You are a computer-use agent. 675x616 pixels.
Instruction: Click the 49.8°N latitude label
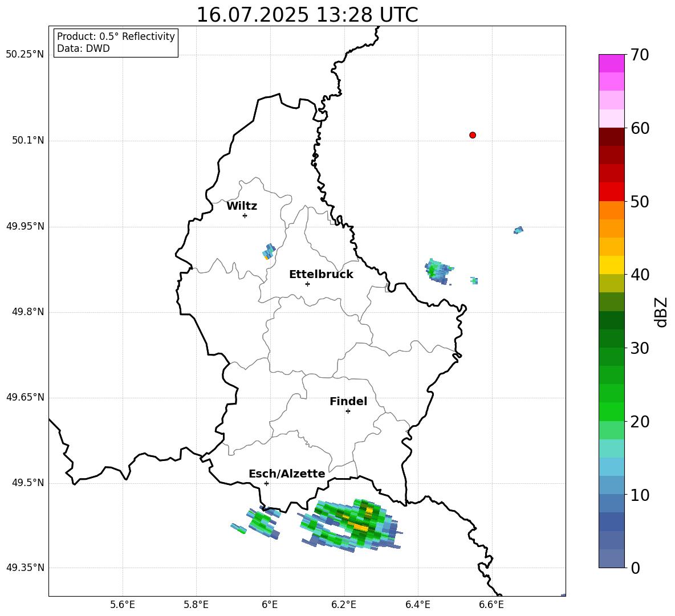28,312
